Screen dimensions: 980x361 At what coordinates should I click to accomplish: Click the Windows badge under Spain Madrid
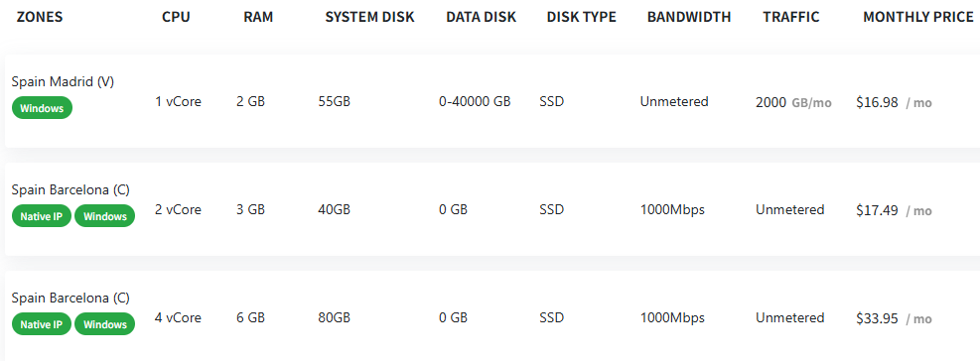click(42, 108)
